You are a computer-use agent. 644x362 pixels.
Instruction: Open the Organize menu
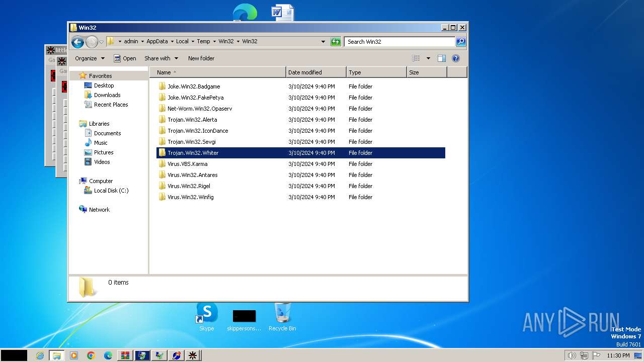(90, 58)
